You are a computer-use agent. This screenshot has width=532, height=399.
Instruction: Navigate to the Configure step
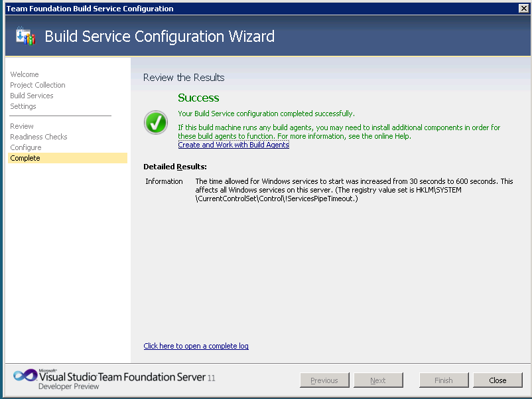26,147
